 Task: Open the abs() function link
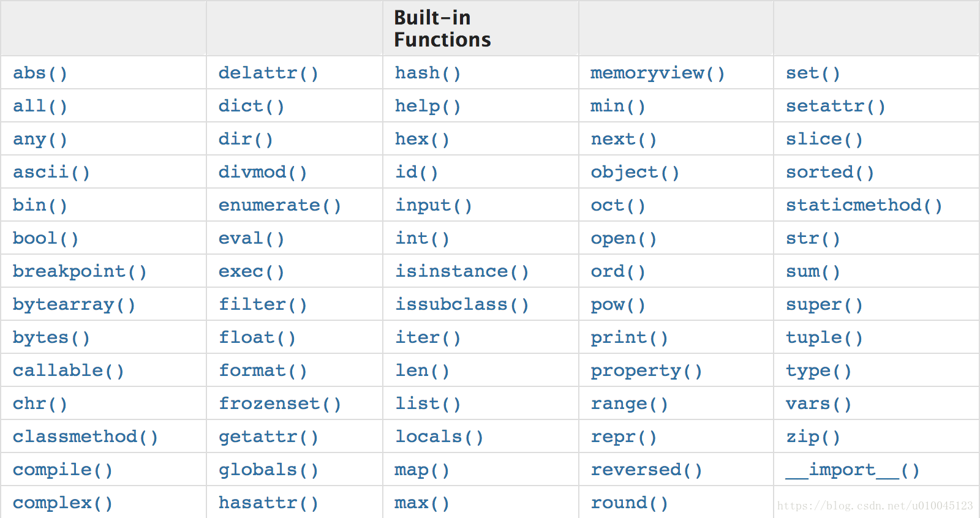(40, 73)
